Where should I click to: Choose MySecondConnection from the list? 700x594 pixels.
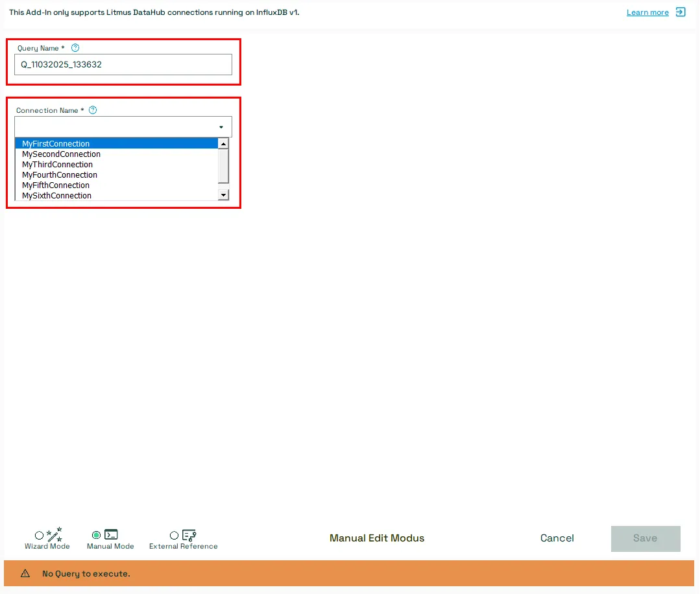[116, 154]
